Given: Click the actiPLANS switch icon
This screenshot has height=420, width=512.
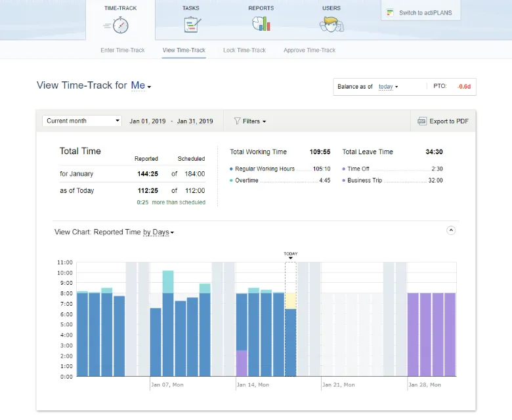Looking at the screenshot, I should [390, 12].
